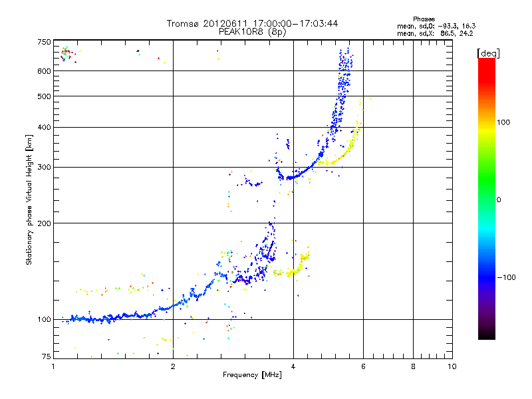Click the x-axis label "Frequency [MHz]"
532x399 pixels.
coord(252,375)
